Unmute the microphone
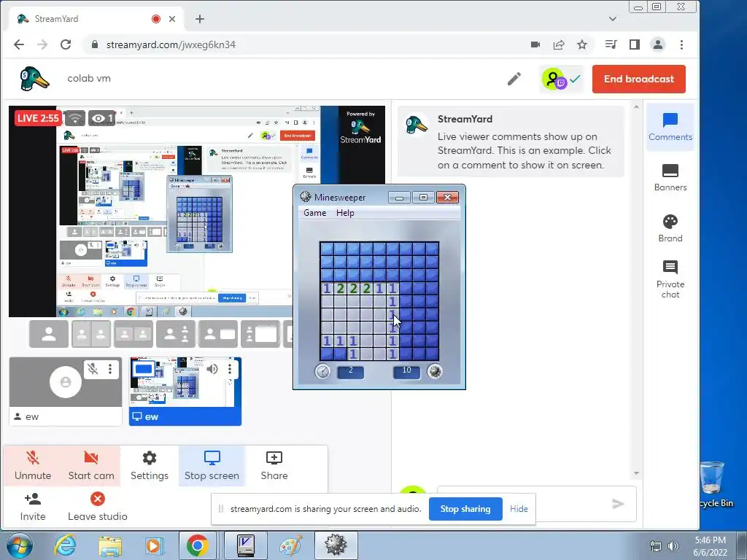This screenshot has width=747, height=560. coord(32,466)
